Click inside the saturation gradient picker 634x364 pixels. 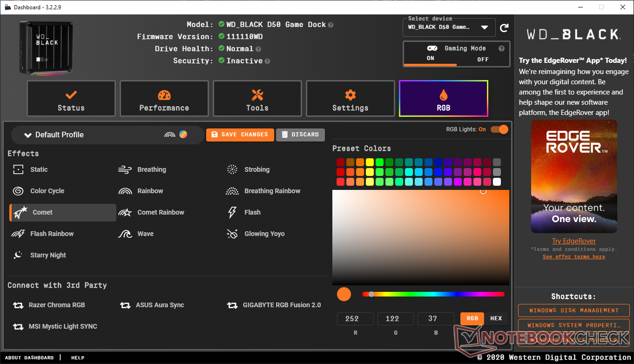[x=420, y=237]
